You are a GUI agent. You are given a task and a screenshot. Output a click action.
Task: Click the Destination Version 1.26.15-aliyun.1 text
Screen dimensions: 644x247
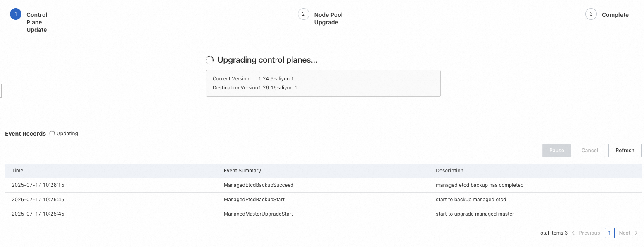pyautogui.click(x=255, y=88)
